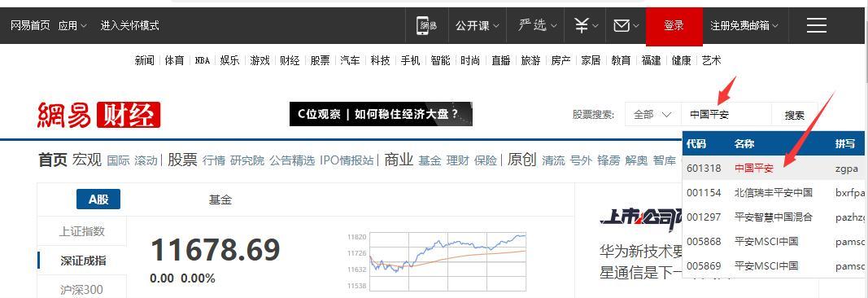This screenshot has width=868, height=298.
Task: Open 行情 sub-section
Action: 214,160
